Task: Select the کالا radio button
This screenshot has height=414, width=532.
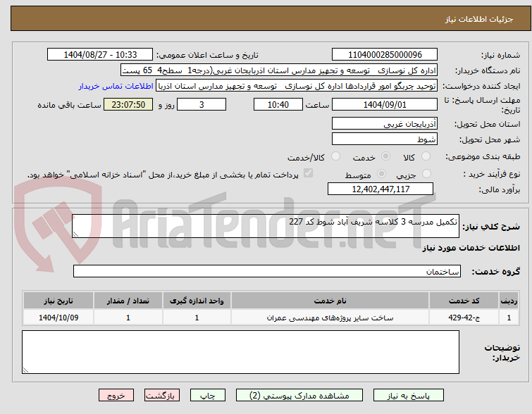Action: (426, 156)
